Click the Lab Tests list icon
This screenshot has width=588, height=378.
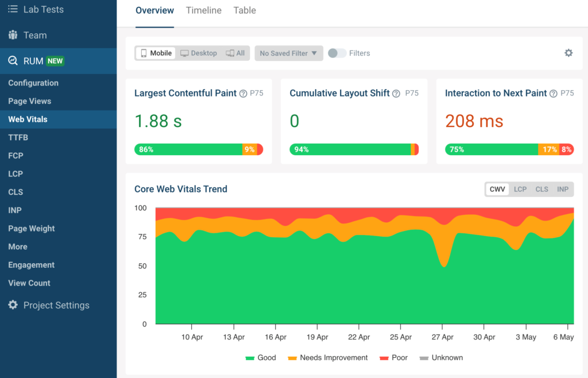(x=13, y=9)
